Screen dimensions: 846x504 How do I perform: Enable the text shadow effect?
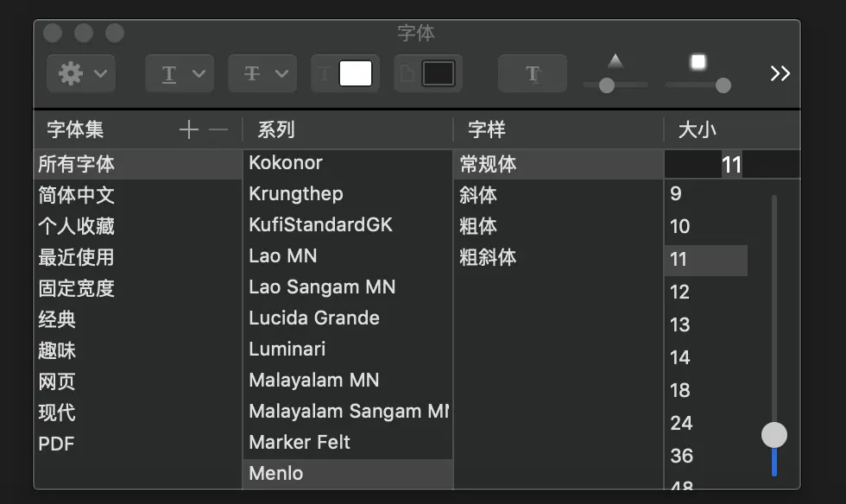tap(532, 73)
